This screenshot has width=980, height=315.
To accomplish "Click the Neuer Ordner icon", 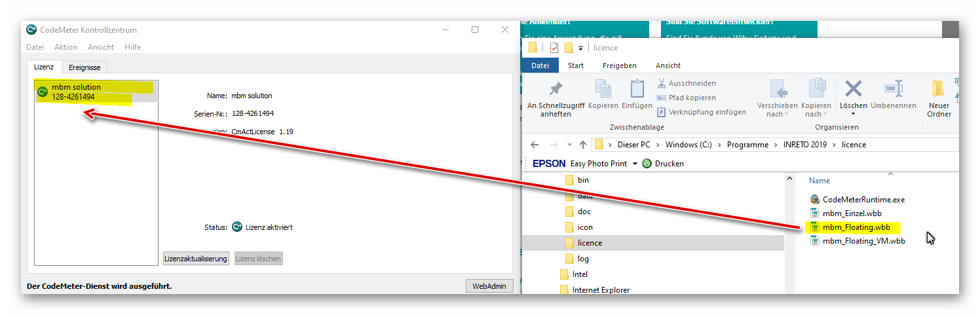I will [938, 89].
